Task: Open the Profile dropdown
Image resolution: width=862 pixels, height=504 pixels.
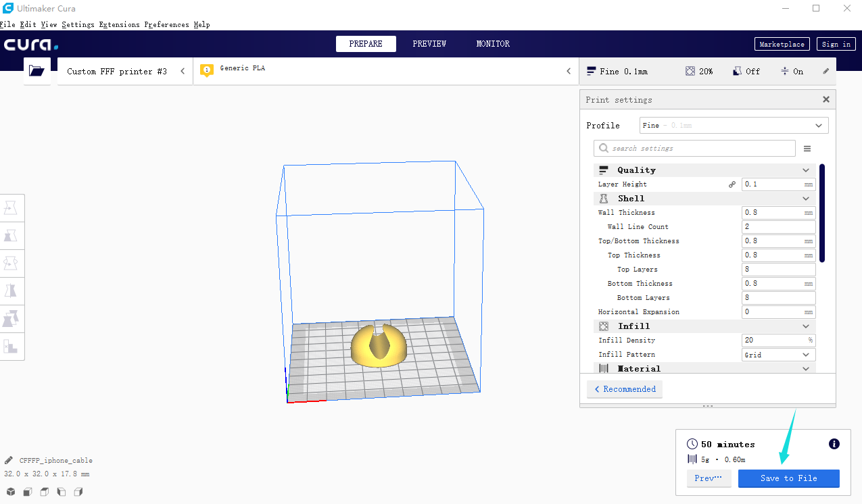Action: tap(734, 125)
